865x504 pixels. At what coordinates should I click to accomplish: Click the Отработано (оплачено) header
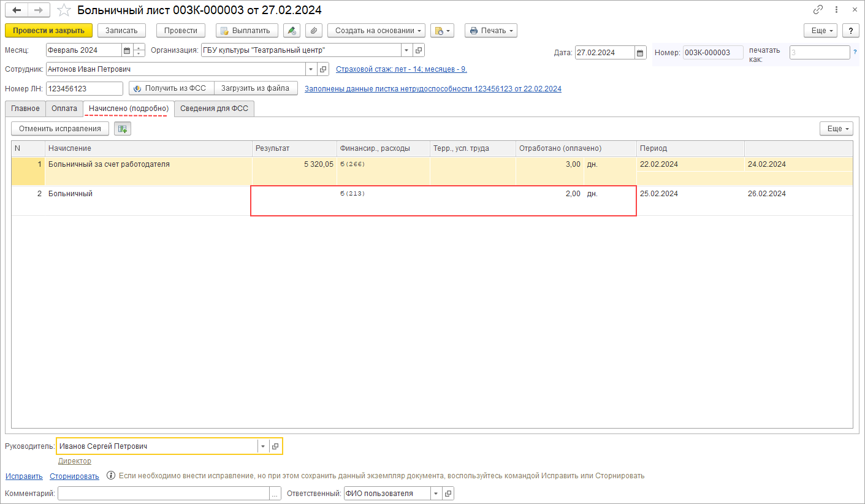pyautogui.click(x=576, y=148)
